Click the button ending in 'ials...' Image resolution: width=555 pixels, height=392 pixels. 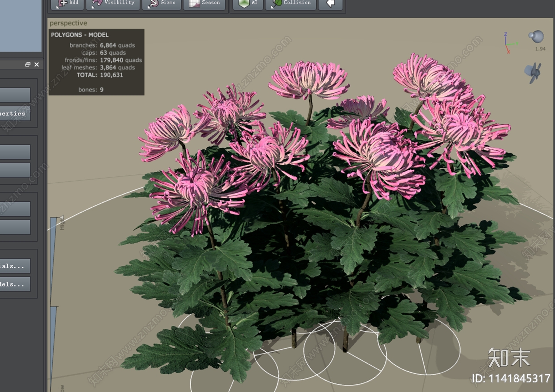(x=15, y=266)
